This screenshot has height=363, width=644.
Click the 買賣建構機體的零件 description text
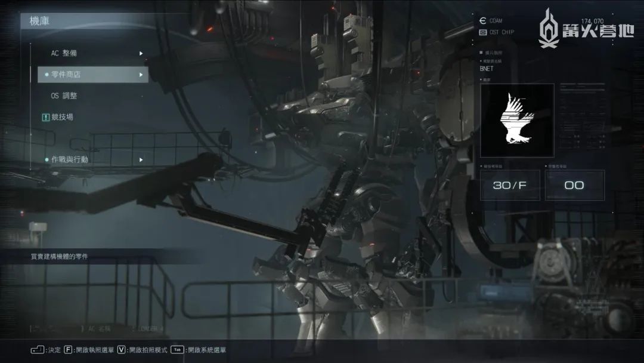click(x=60, y=257)
